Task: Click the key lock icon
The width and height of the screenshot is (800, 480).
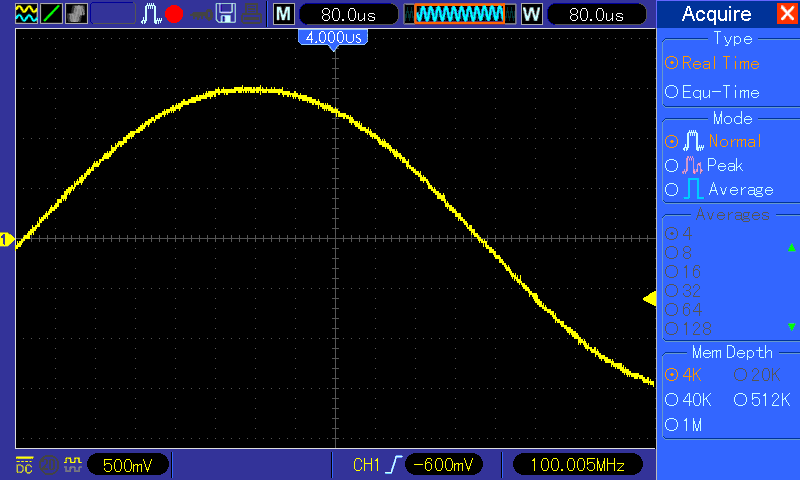Action: (x=202, y=15)
